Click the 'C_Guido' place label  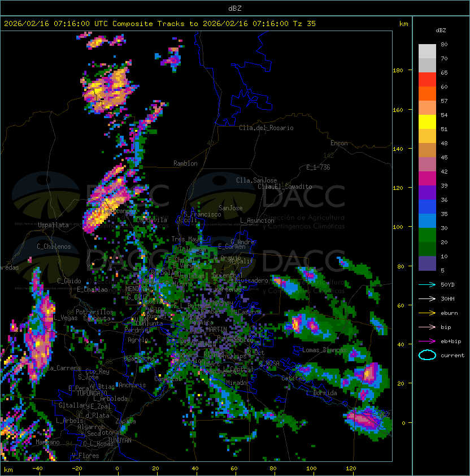[69, 281]
